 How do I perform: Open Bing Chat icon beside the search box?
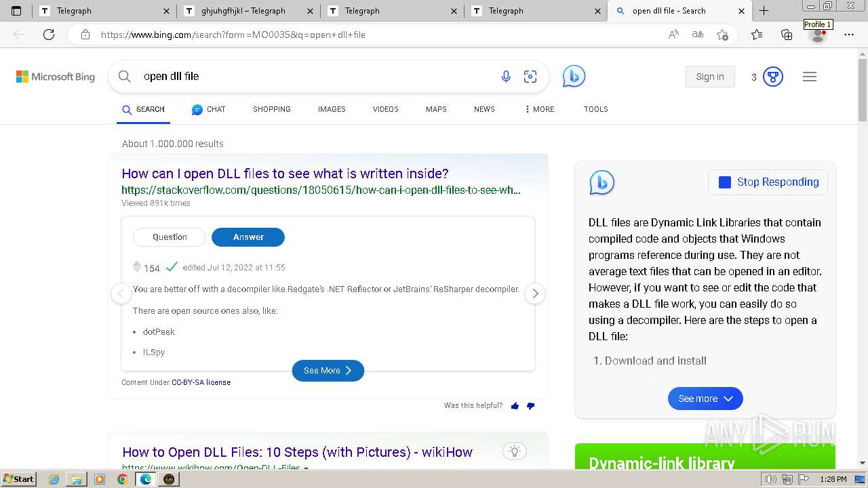574,77
